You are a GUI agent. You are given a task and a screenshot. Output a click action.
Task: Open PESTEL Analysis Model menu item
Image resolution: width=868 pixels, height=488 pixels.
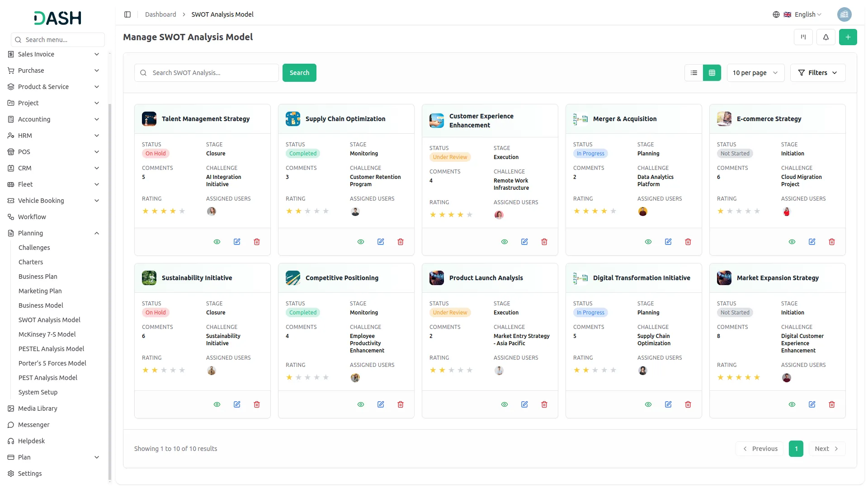coord(51,349)
